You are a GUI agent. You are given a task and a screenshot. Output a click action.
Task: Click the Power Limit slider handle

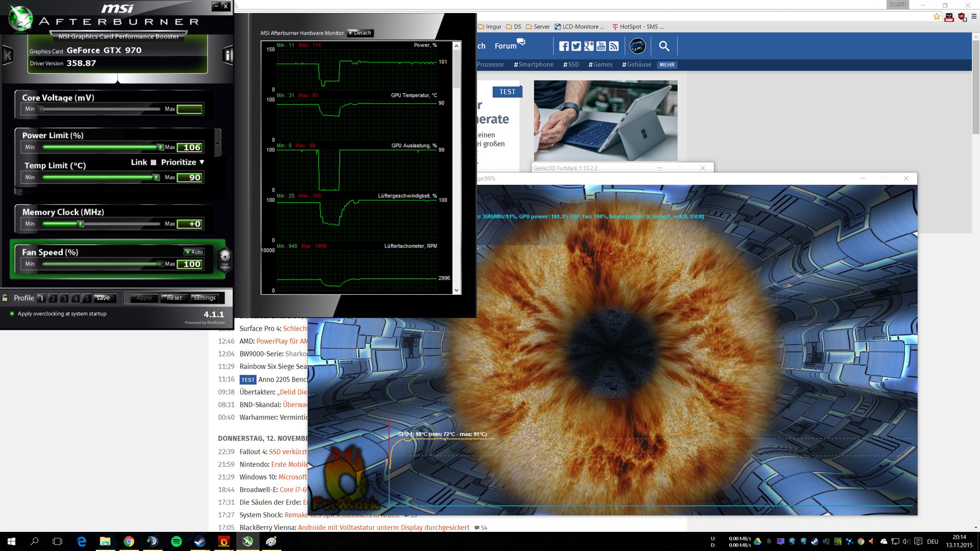click(x=160, y=147)
